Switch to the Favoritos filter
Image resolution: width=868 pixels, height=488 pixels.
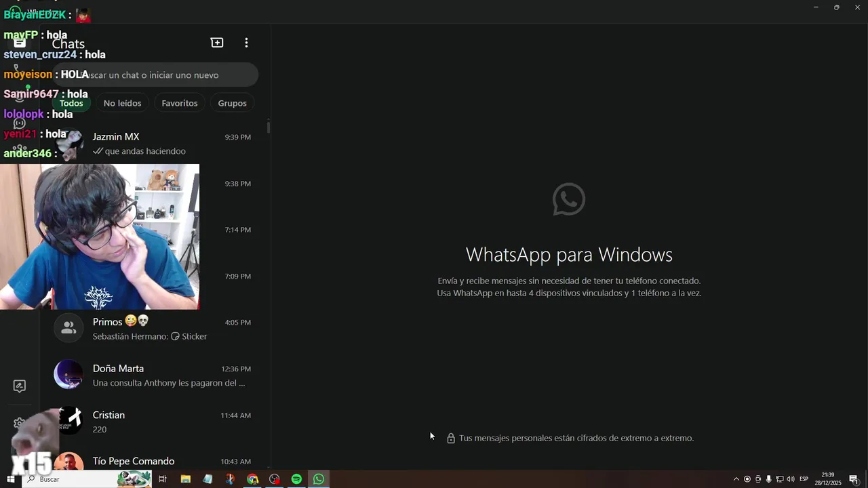click(x=180, y=103)
